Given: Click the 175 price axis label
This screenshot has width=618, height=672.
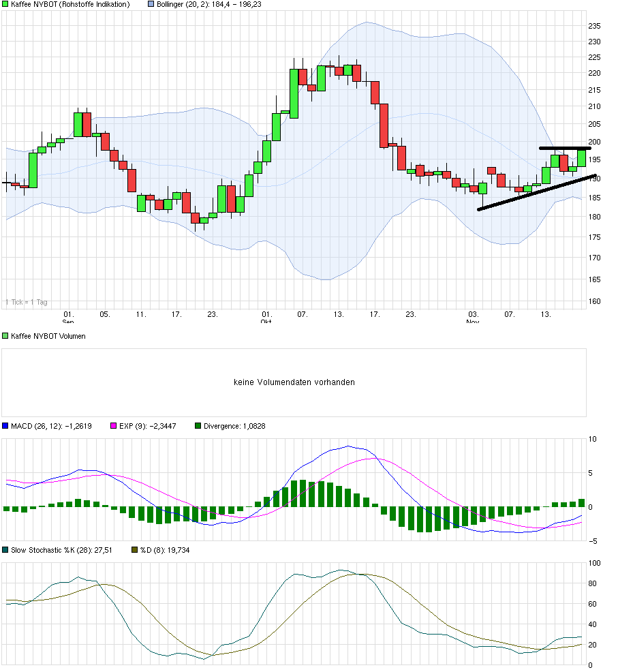Looking at the screenshot, I should click(x=594, y=237).
